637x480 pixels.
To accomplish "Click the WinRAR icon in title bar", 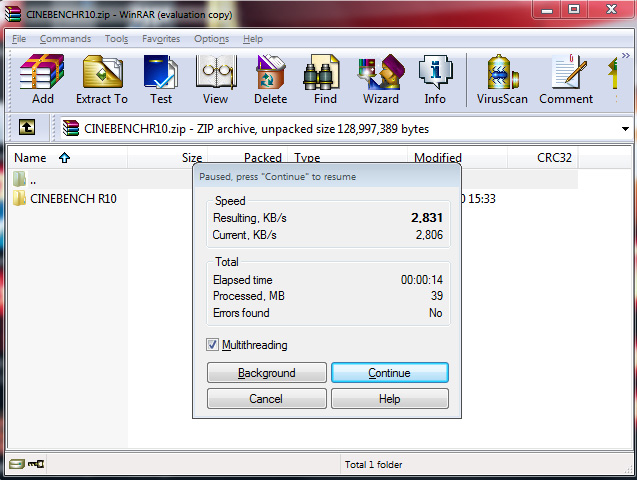I will 13,14.
